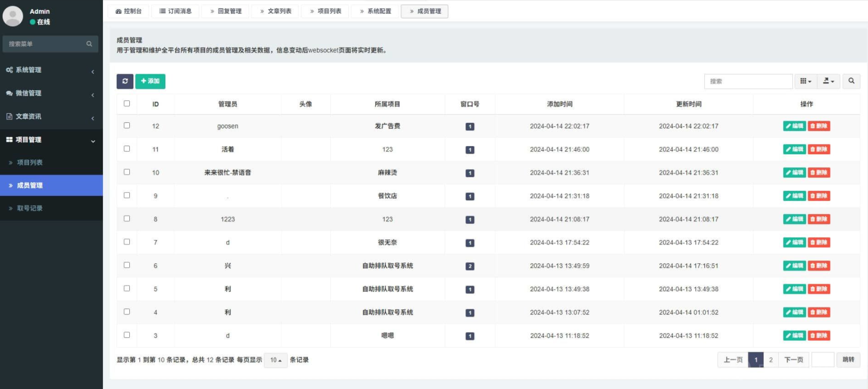Toggle the select-all checkbox in table header

point(127,103)
